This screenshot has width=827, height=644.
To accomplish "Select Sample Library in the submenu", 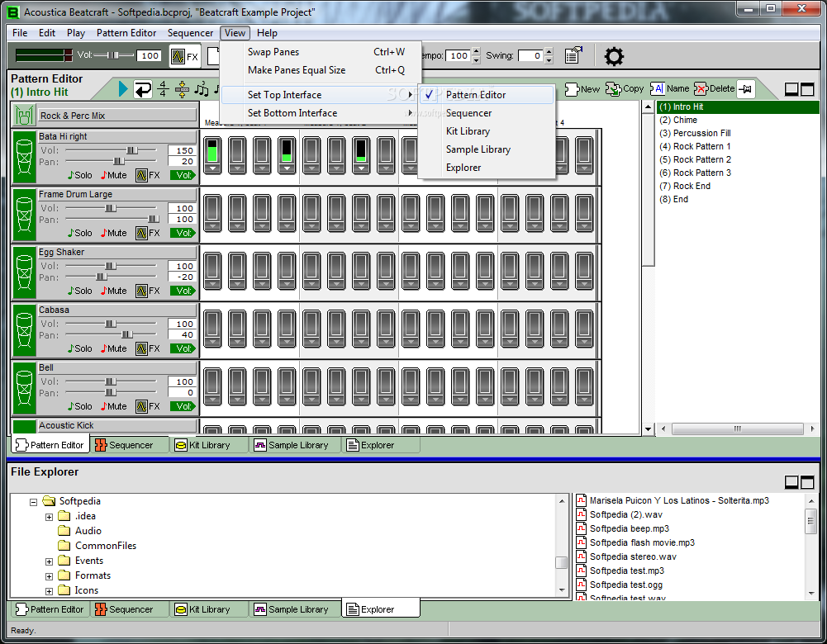I will 487,149.
